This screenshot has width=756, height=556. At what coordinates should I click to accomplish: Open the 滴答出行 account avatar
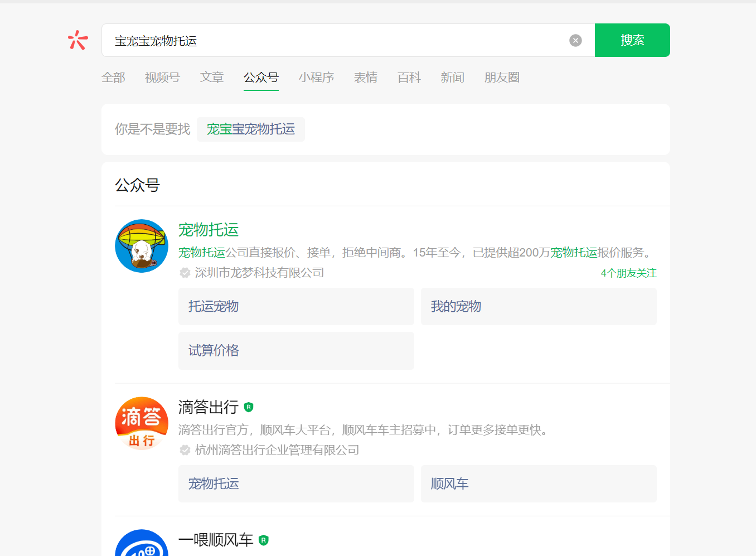click(142, 423)
